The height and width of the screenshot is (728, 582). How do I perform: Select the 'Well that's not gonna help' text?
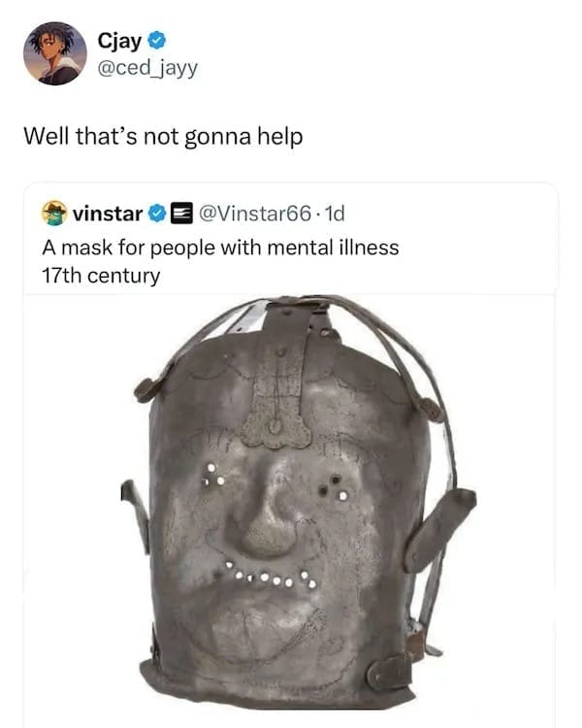(163, 137)
